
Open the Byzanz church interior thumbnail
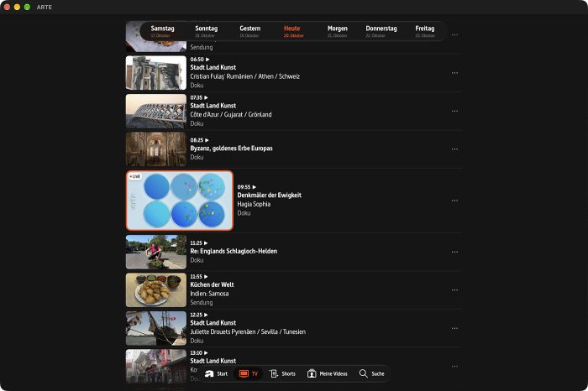(x=156, y=149)
